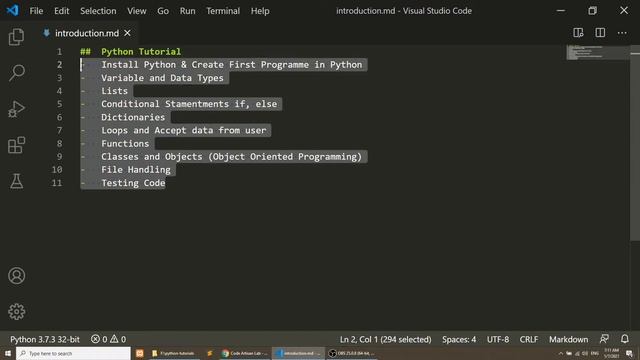Open the Accounts menu icon
Screen dimensions: 640x360
point(16,276)
